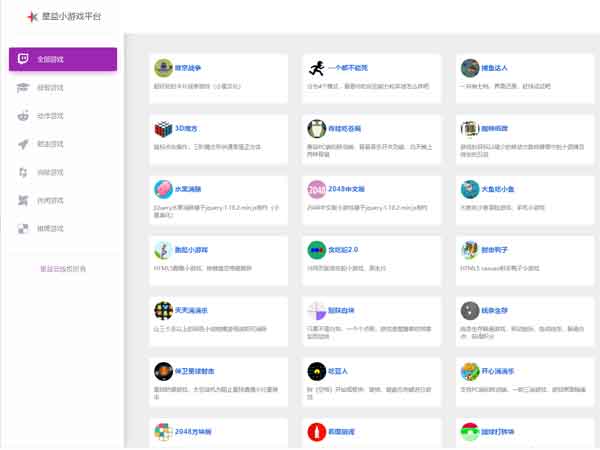Switch to 动作游戏 category
Viewport: 600px width, 450px height.
point(50,116)
